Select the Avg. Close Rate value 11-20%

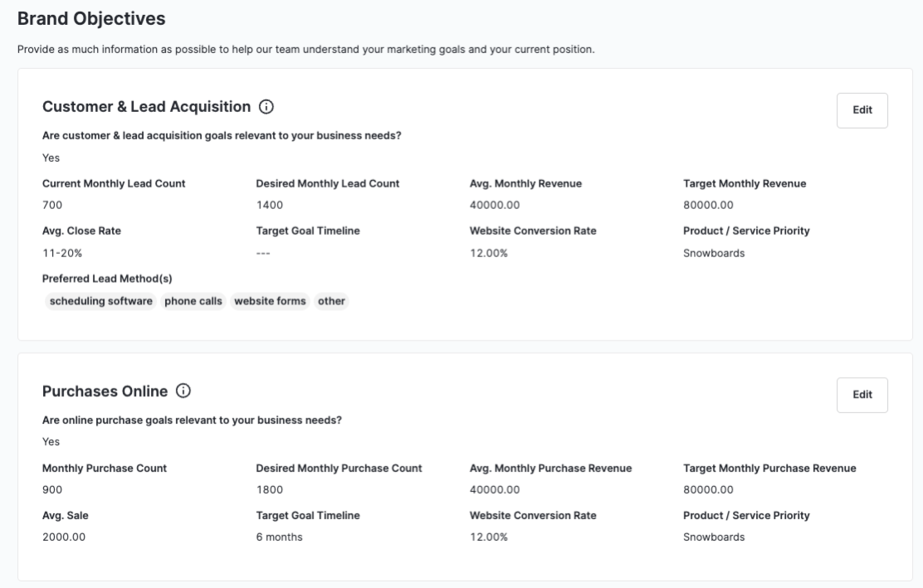point(62,253)
